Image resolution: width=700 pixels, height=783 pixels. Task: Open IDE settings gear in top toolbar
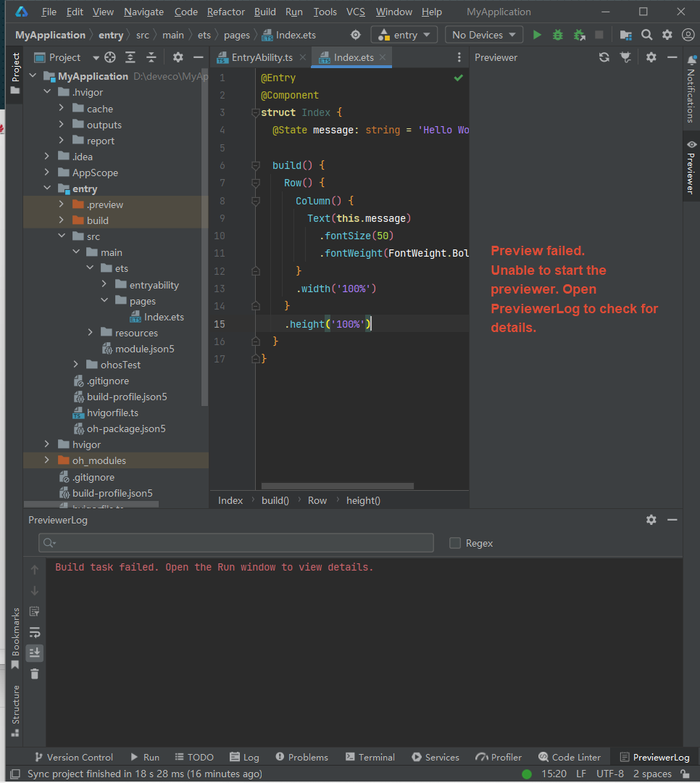point(667,35)
